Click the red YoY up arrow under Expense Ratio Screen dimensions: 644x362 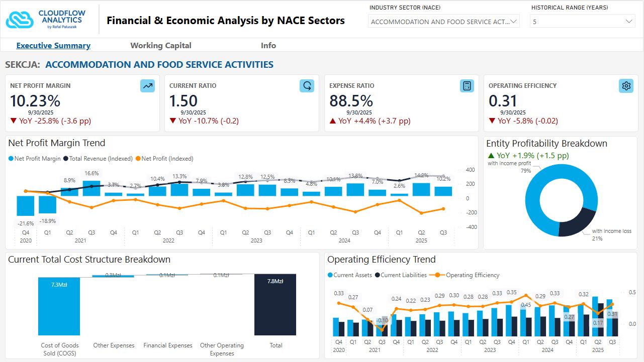pos(333,121)
